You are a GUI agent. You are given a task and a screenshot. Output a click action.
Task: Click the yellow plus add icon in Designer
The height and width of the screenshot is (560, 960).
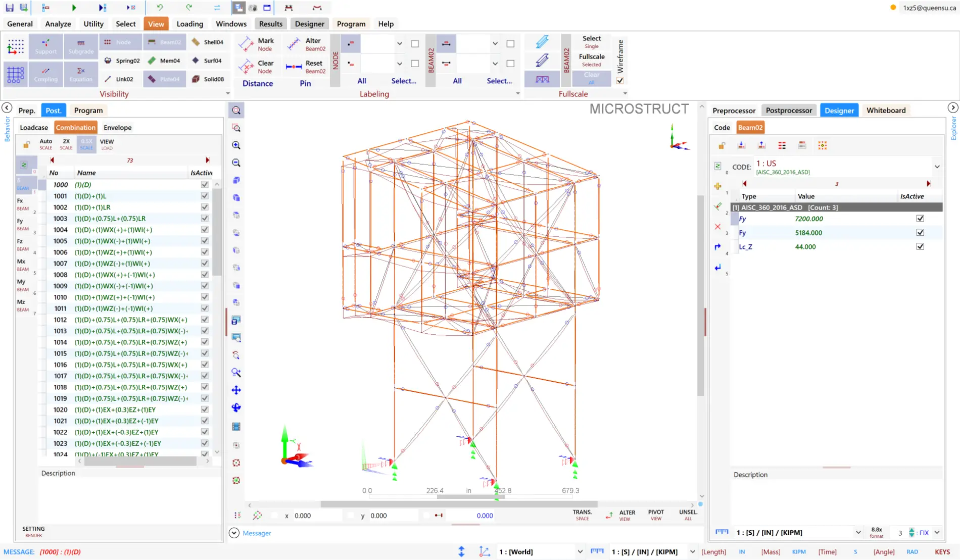717,186
